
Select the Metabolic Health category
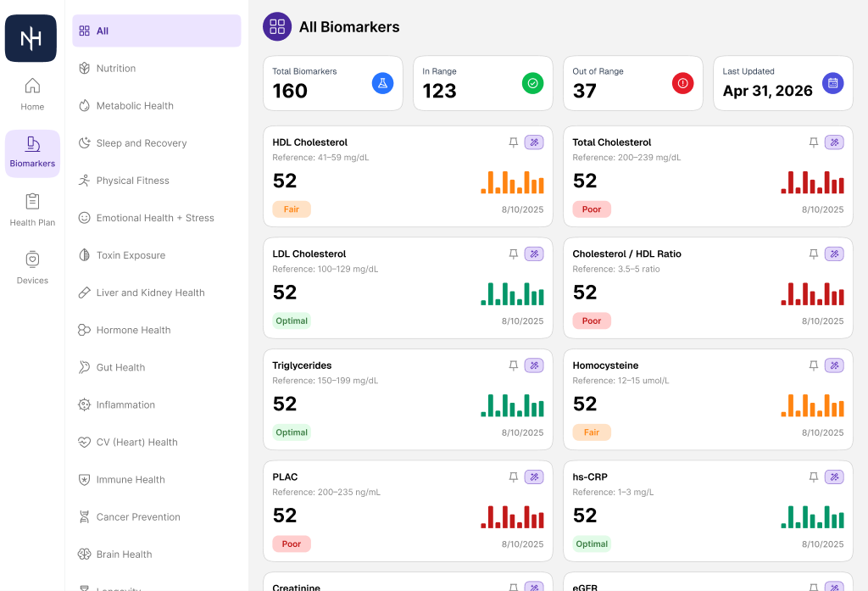tap(157, 106)
